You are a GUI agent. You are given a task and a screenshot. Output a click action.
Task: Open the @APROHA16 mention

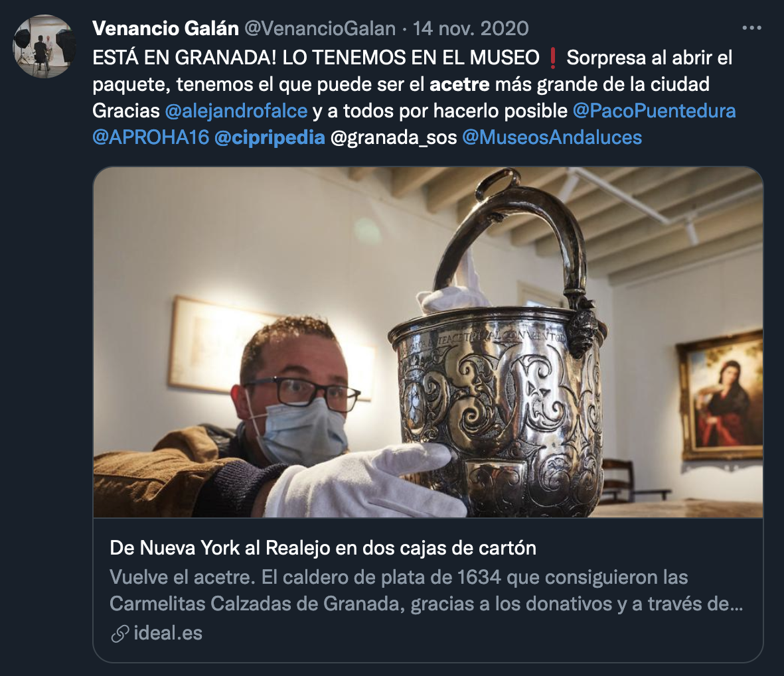151,137
